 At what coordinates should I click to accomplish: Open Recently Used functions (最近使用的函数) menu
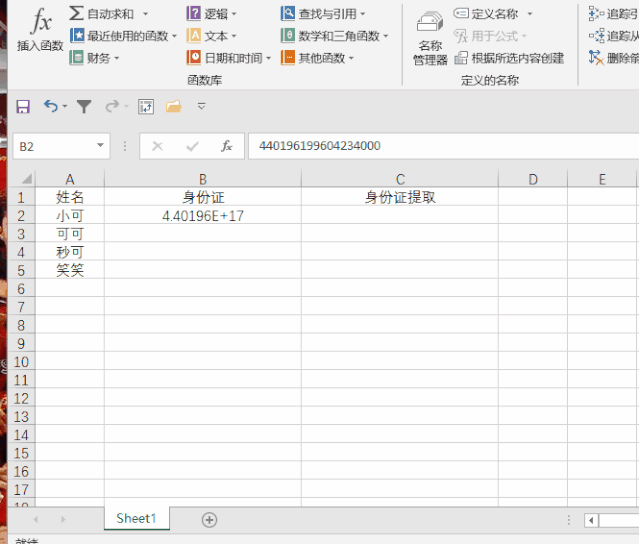[123, 36]
